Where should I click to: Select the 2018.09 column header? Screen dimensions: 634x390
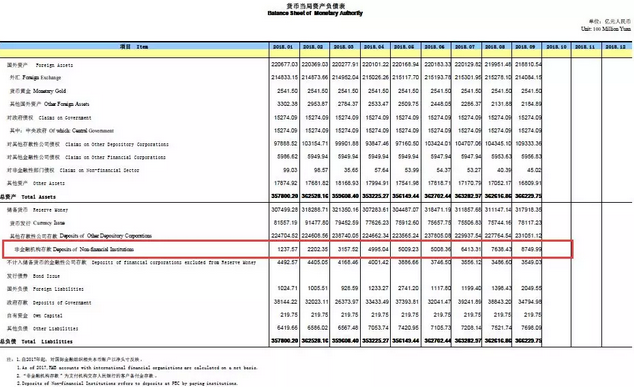526,47
